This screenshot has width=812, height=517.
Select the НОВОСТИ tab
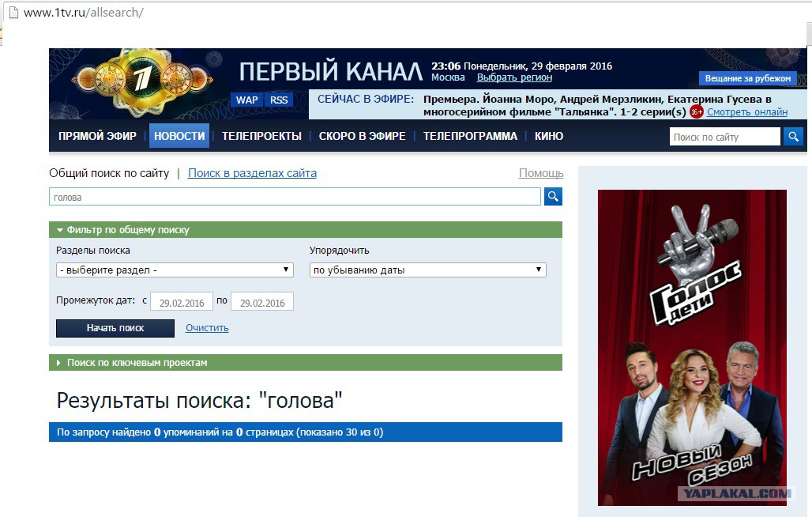179,136
